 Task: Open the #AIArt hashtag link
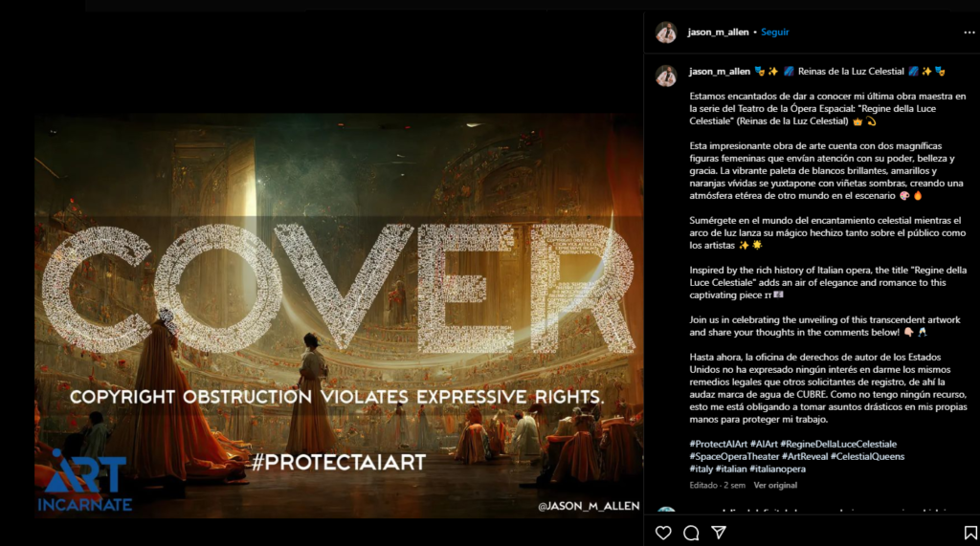pyautogui.click(x=764, y=445)
